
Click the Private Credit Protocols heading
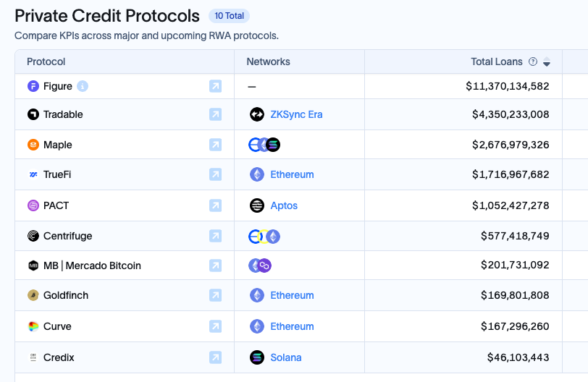pos(107,16)
